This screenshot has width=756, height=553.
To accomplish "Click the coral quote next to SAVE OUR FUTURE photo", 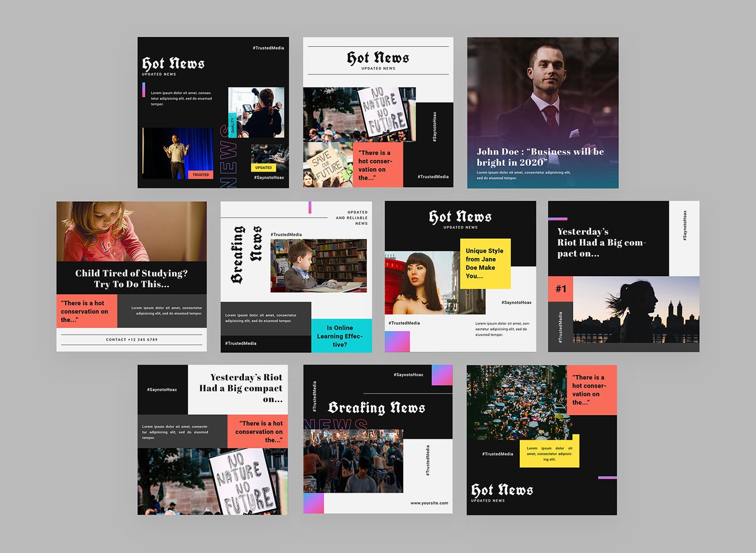I will (x=378, y=165).
